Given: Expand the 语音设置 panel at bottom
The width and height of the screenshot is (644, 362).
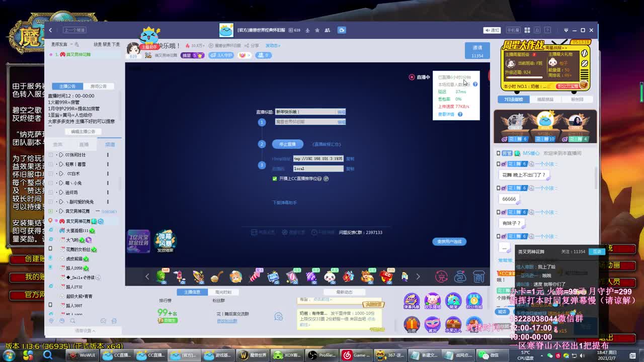Looking at the screenshot, I should click(x=85, y=331).
